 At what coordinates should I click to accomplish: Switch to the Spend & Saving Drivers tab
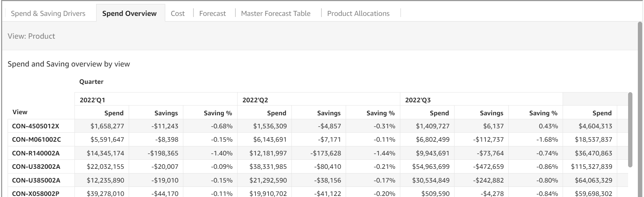point(48,13)
